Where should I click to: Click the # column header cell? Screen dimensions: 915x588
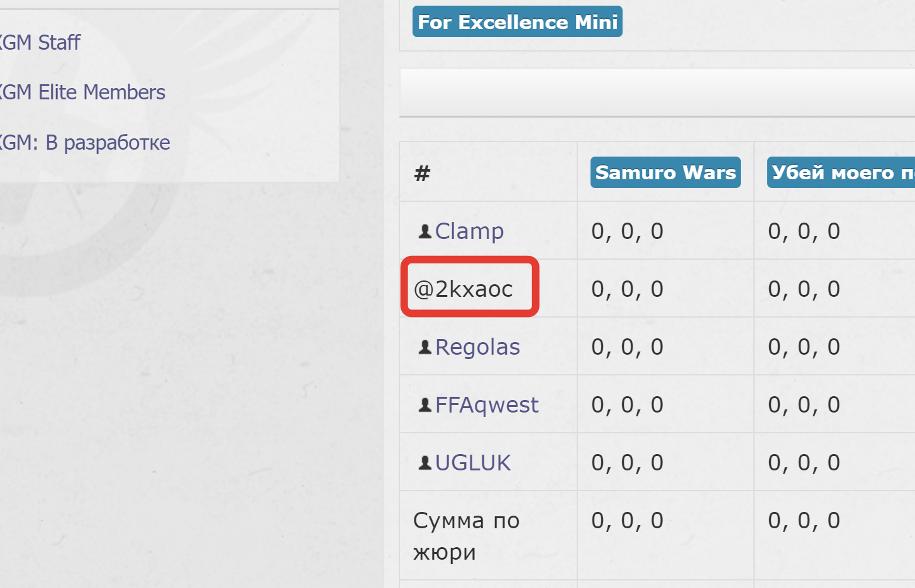pos(422,172)
